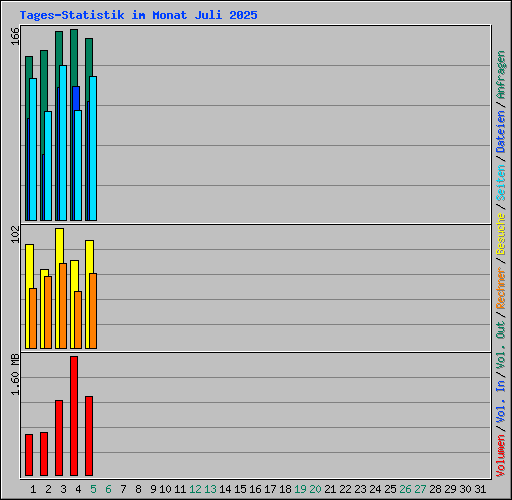Click day 12 on the x-axis
Screen dimensions: 512x500
[195, 489]
